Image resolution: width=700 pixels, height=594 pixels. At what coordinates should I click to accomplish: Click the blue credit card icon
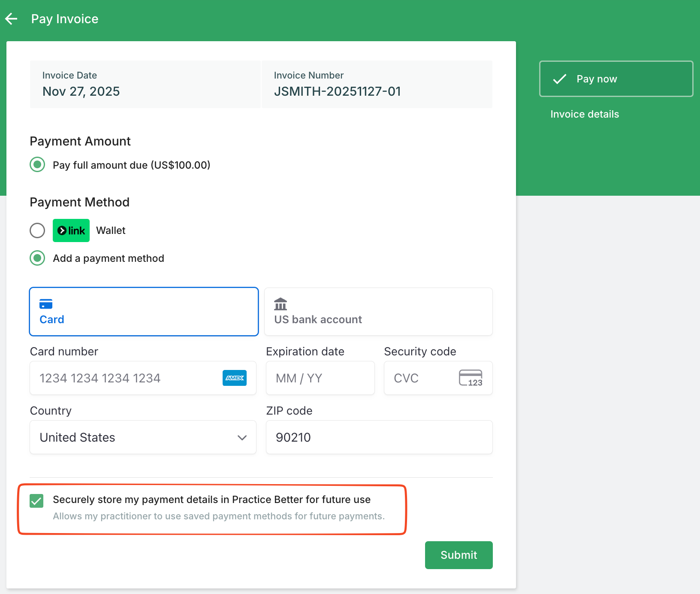[x=46, y=304]
